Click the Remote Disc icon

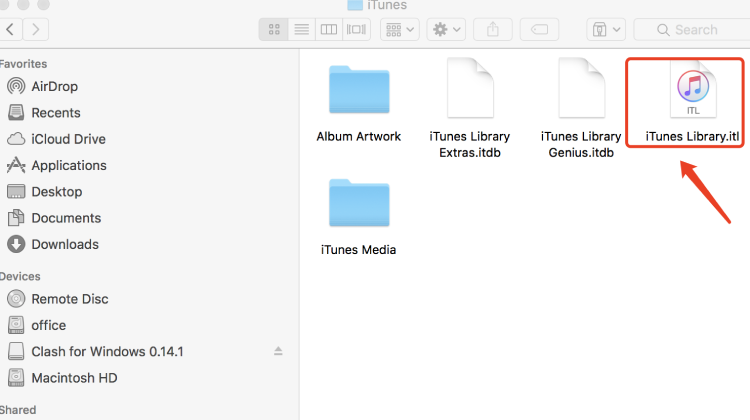[16, 299]
